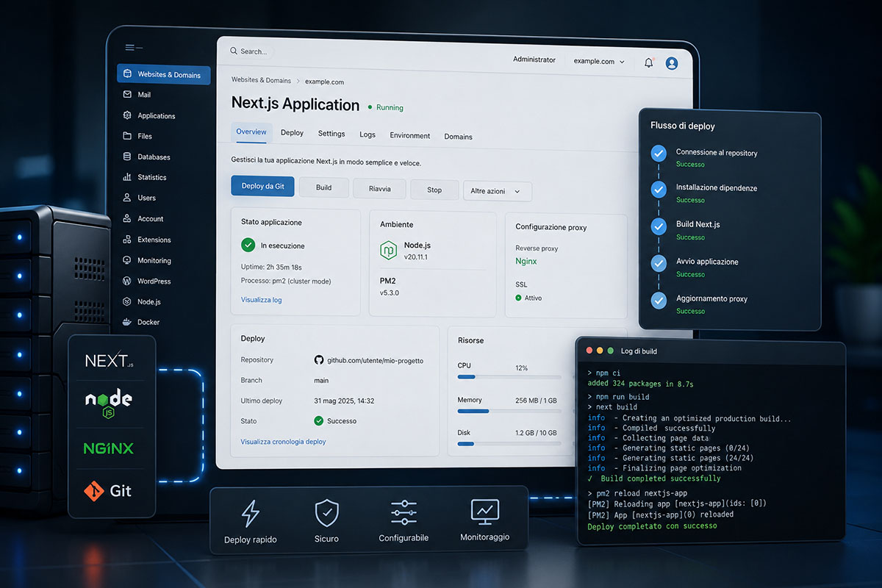
Task: Open the user profile avatar icon
Action: coord(672,63)
